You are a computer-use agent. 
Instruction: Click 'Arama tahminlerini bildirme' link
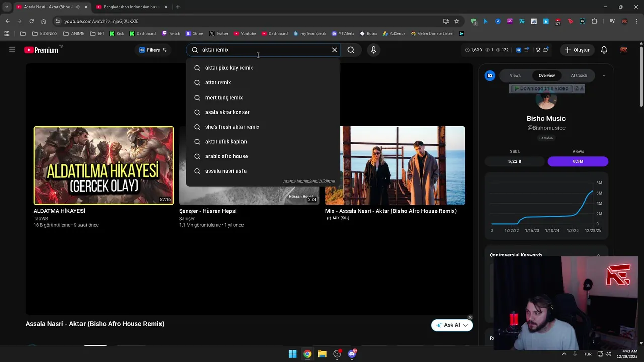click(308, 181)
